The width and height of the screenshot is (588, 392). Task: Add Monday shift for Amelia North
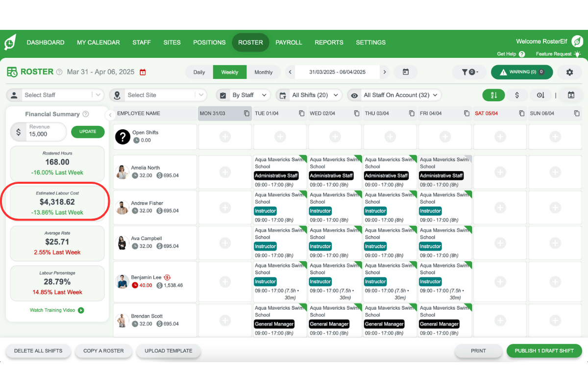[x=225, y=172]
